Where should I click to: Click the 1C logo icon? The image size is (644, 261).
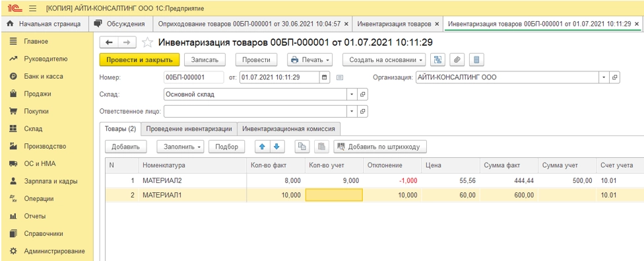(15, 8)
